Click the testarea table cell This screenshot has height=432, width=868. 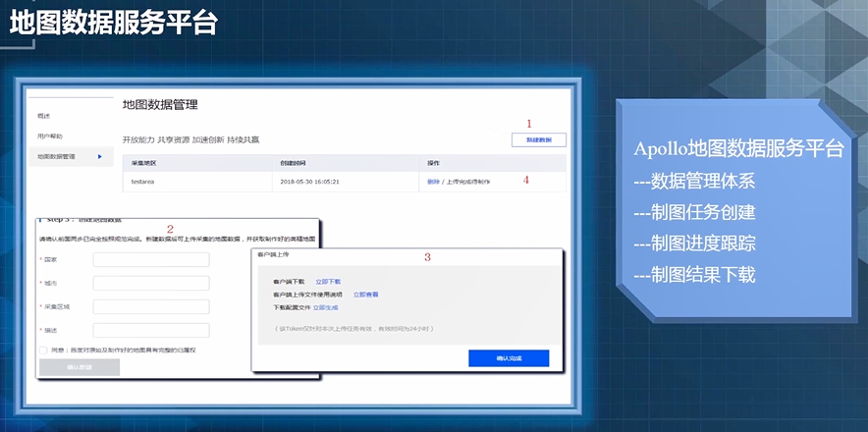click(x=197, y=182)
